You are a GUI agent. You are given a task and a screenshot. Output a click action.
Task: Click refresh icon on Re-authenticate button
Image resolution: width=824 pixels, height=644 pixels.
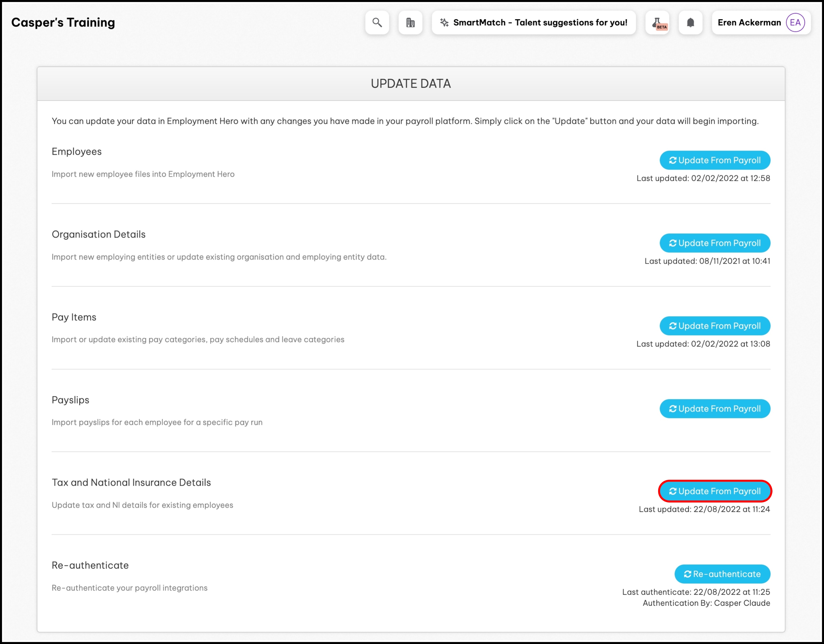687,574
